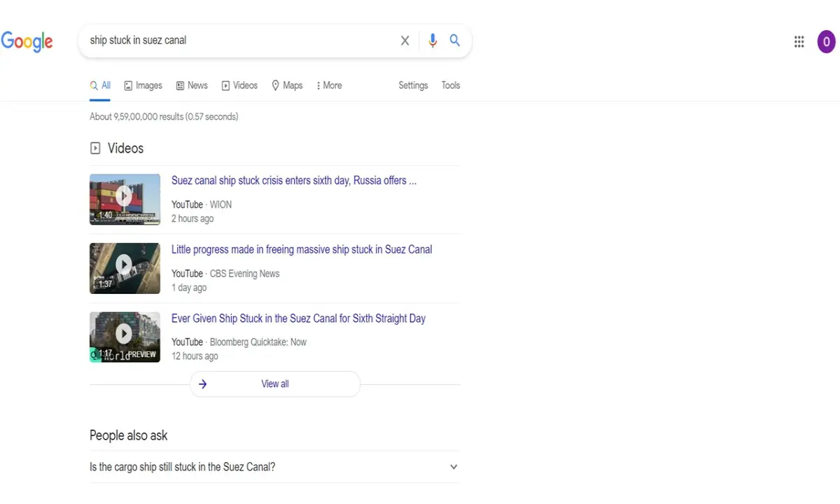This screenshot has width=840, height=504.
Task: Switch to the Videos tab
Action: coord(239,85)
